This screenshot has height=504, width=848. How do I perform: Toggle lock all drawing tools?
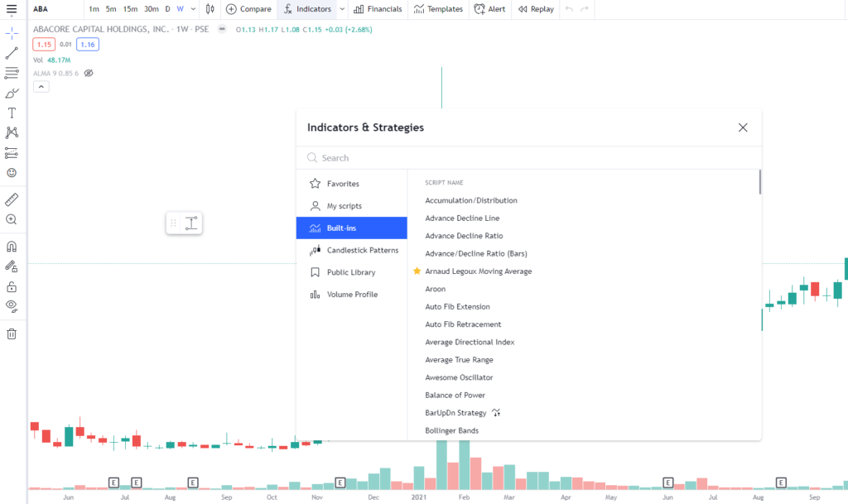coord(12,286)
